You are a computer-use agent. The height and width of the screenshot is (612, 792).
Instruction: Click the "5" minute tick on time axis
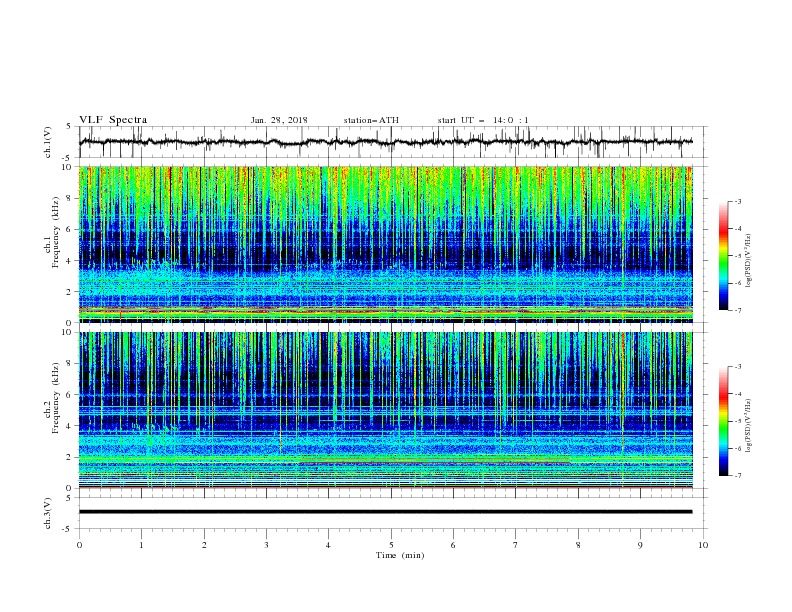[x=391, y=545]
